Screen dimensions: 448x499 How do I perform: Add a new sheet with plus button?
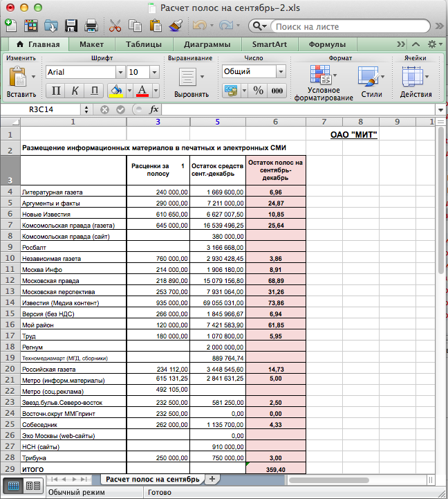coord(212,479)
